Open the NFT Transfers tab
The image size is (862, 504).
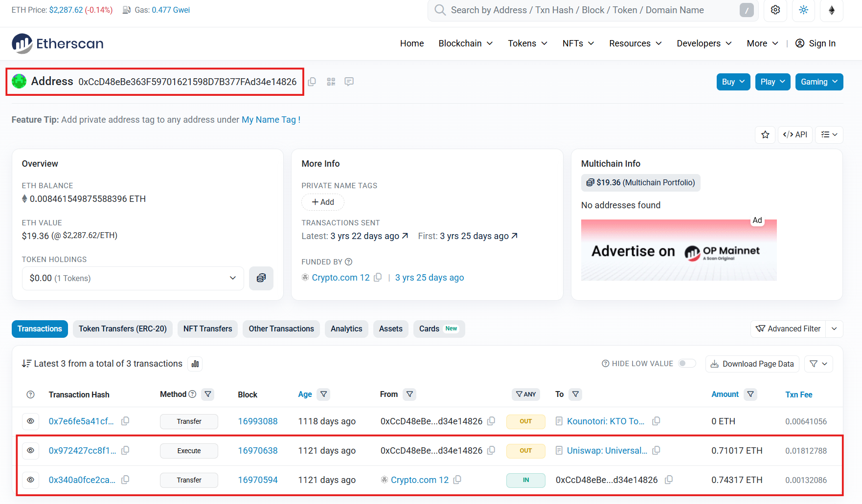(207, 329)
